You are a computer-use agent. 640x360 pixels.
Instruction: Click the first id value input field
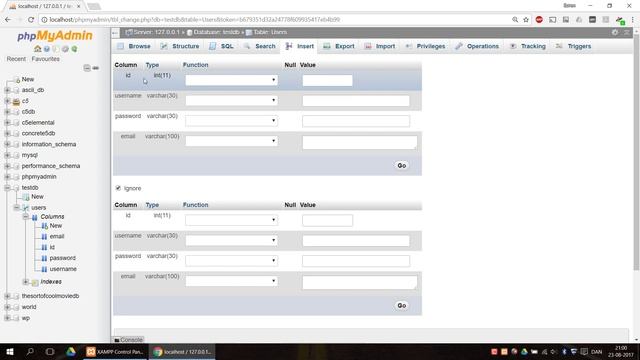point(327,80)
